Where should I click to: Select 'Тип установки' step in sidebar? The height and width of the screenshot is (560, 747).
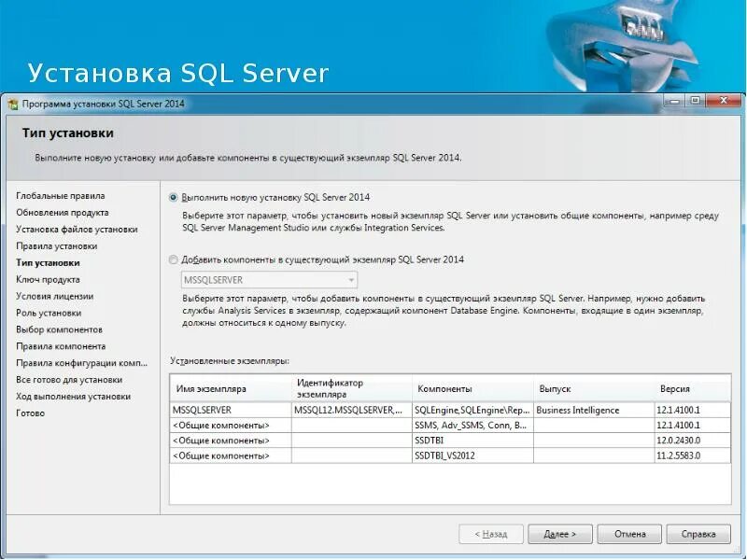(48, 262)
